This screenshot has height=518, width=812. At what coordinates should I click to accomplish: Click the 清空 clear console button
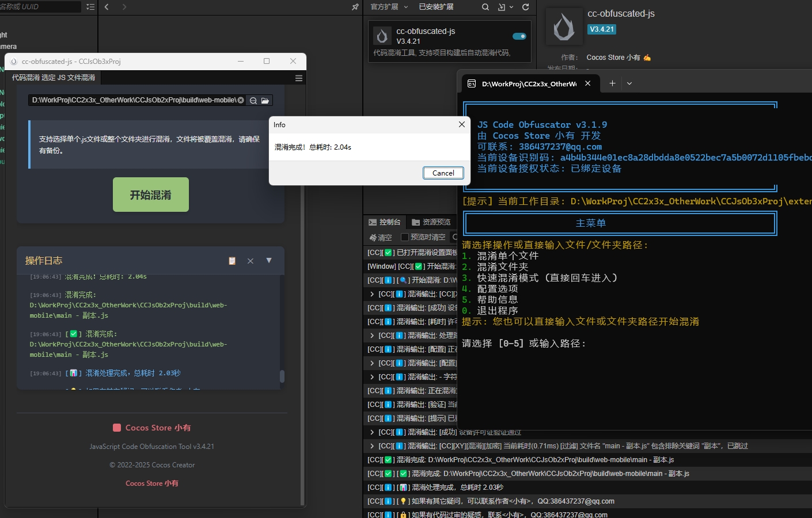pyautogui.click(x=380, y=237)
